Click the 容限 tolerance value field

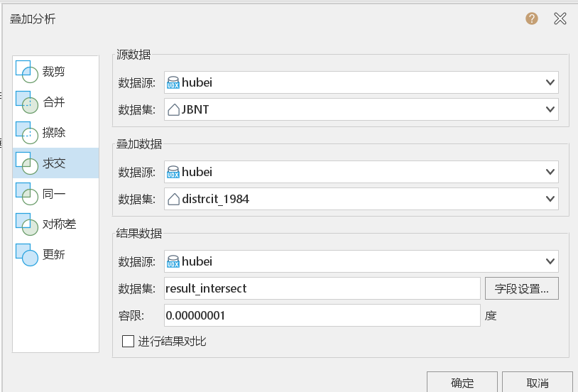click(x=322, y=315)
